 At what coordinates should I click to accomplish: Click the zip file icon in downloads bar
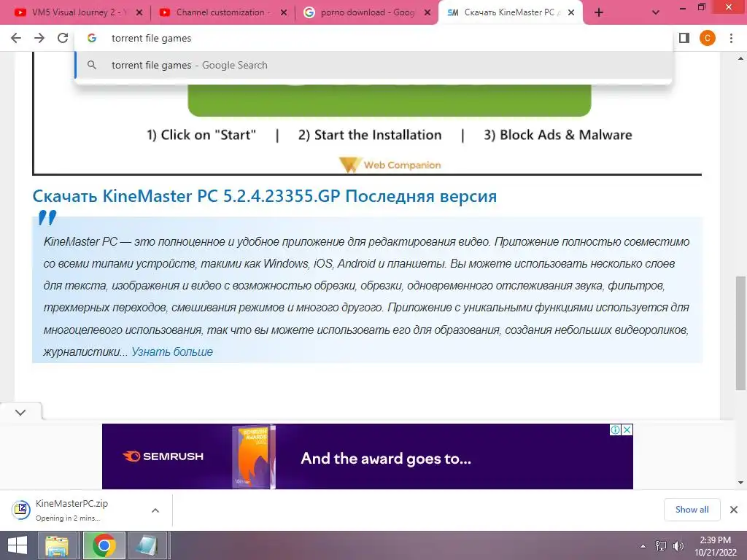click(x=21, y=510)
